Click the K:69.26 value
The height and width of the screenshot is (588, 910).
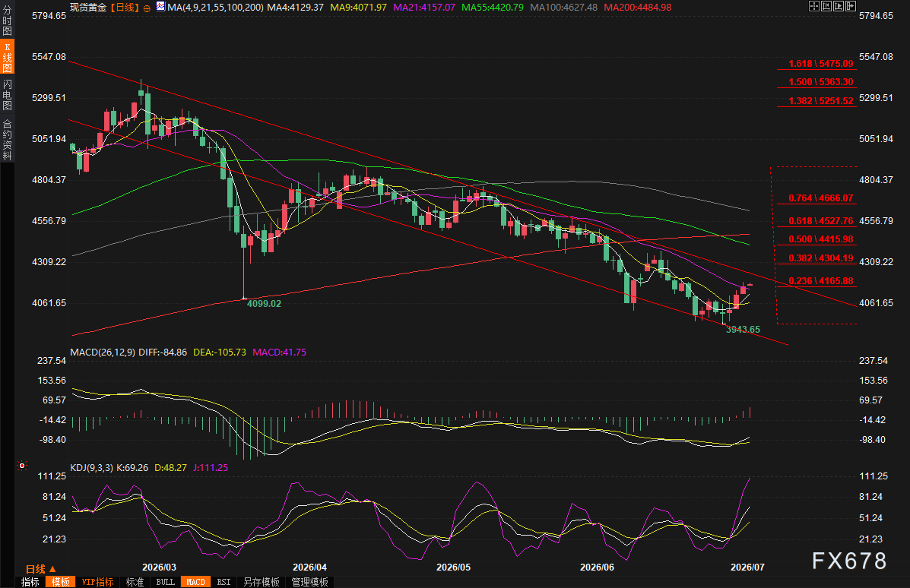click(x=132, y=468)
